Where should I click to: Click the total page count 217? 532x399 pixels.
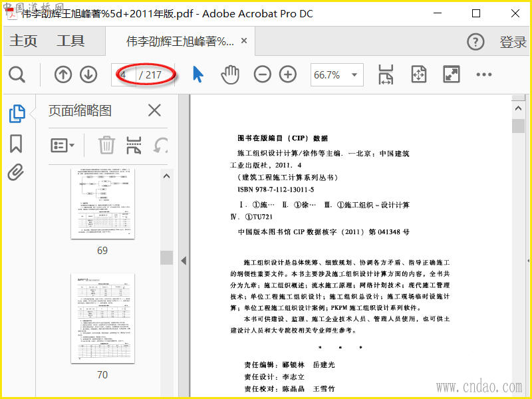click(154, 74)
